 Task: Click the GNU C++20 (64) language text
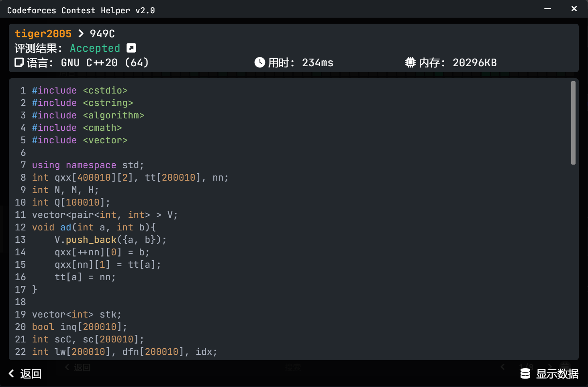105,63
